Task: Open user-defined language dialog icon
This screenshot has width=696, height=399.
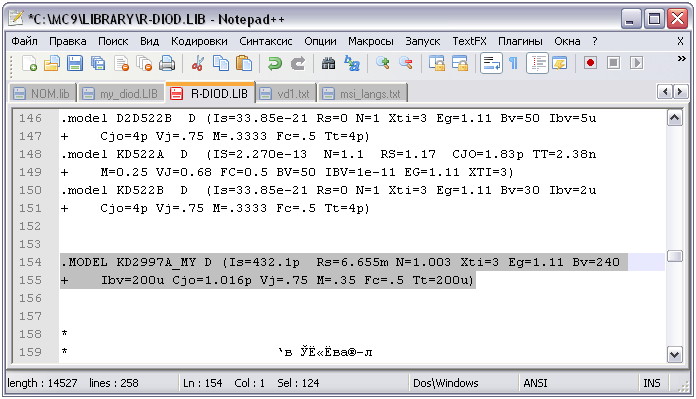Action: (x=560, y=63)
